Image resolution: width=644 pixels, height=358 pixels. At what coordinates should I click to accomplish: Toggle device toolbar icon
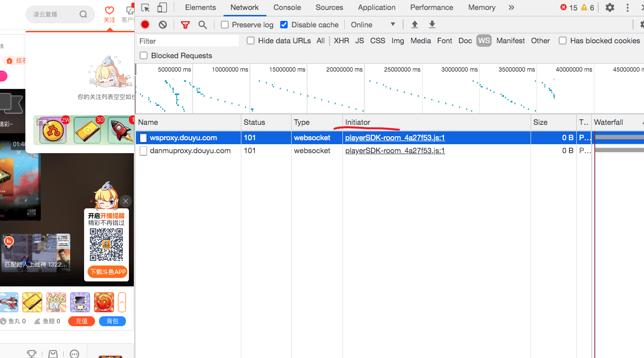tap(162, 7)
